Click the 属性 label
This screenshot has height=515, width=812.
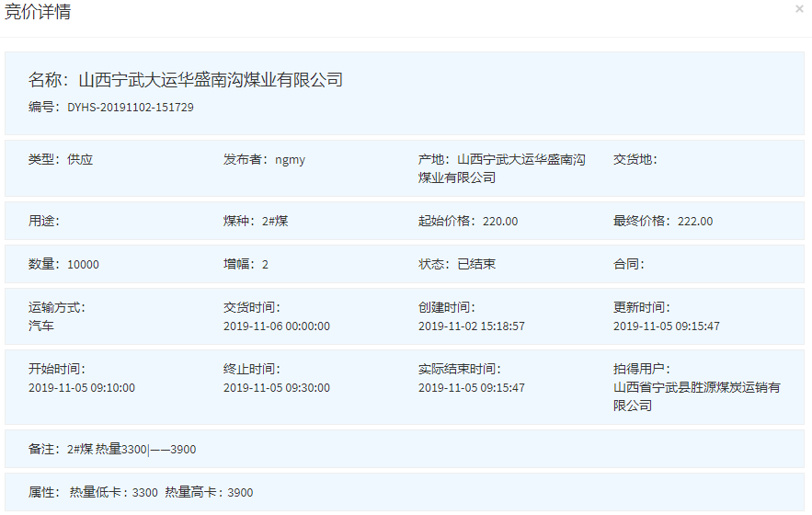(x=44, y=492)
